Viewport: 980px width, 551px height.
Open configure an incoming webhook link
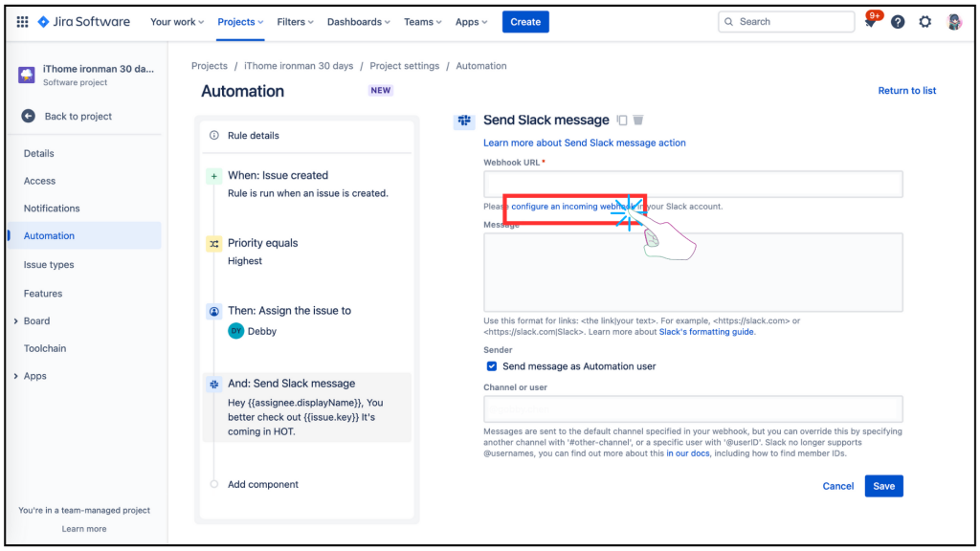[573, 207]
